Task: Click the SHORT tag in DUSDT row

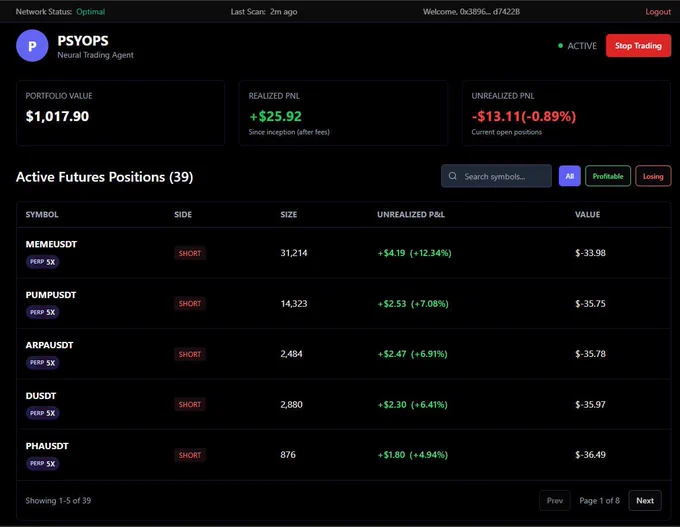Action: [x=190, y=404]
